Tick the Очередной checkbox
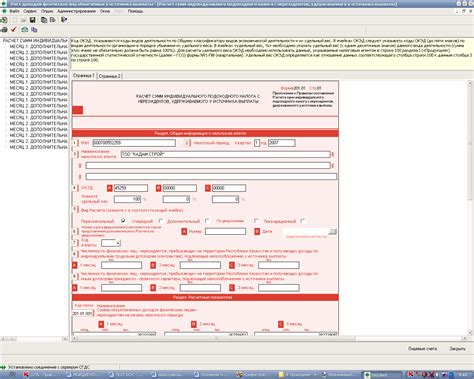Screen dimensions: 474x379 point(161,221)
